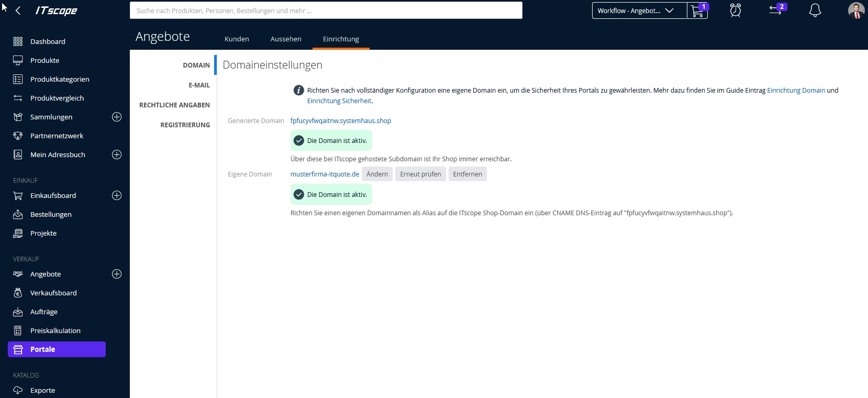The image size is (868, 398).
Task: Click the back arrow beside ITscope logo
Action: 18,10
